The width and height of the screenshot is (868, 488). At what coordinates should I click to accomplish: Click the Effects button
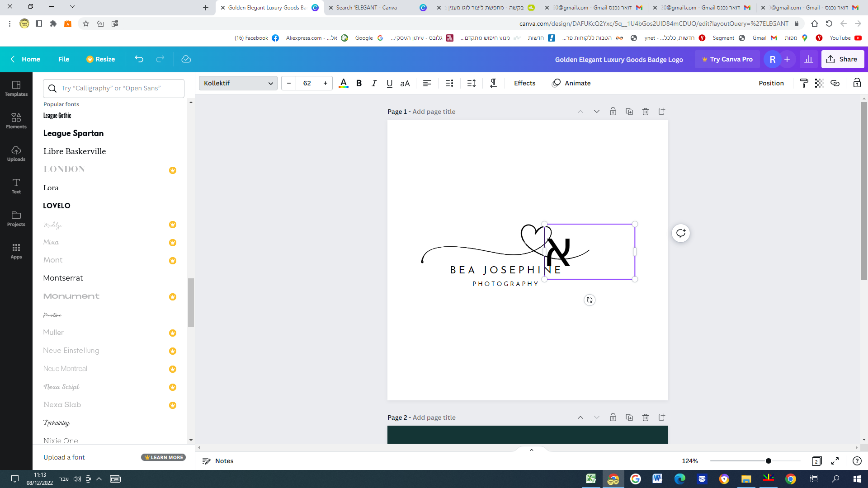(x=524, y=83)
